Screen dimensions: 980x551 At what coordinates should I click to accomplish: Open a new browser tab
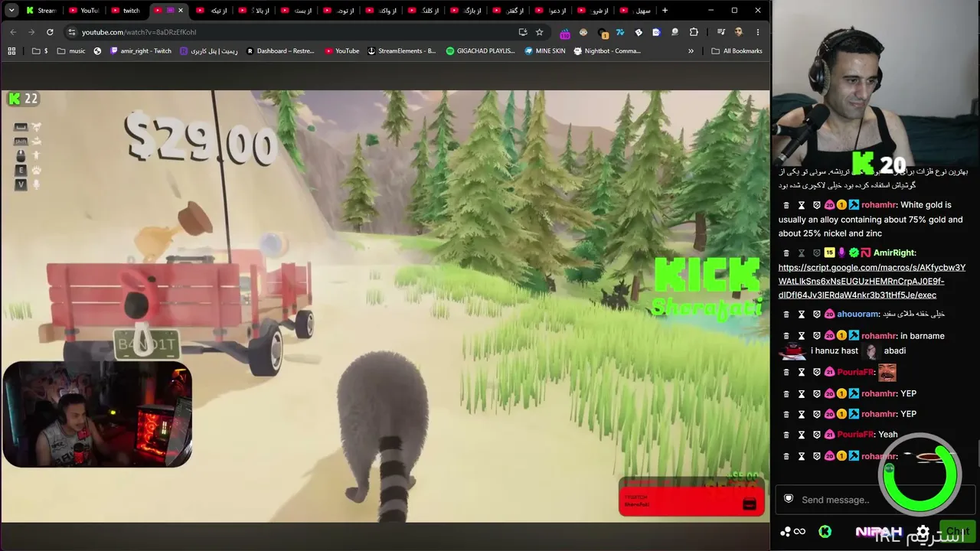pyautogui.click(x=665, y=11)
